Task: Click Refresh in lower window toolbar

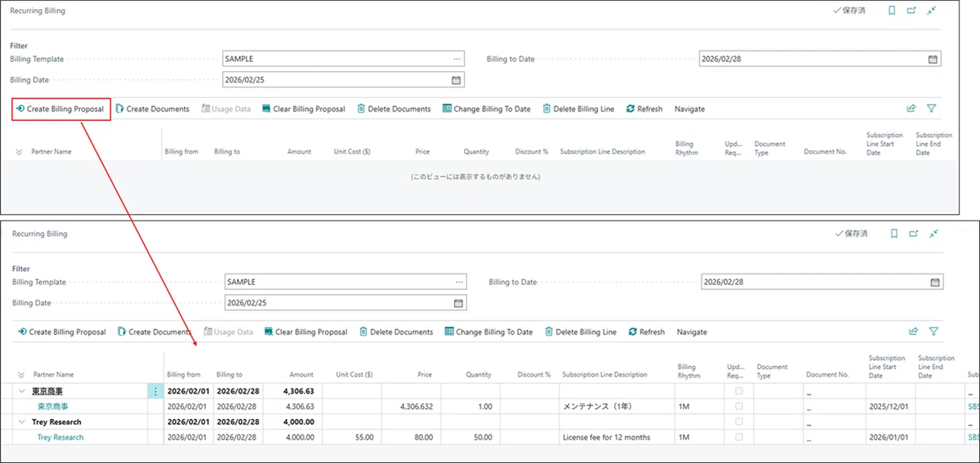Action: (x=646, y=332)
